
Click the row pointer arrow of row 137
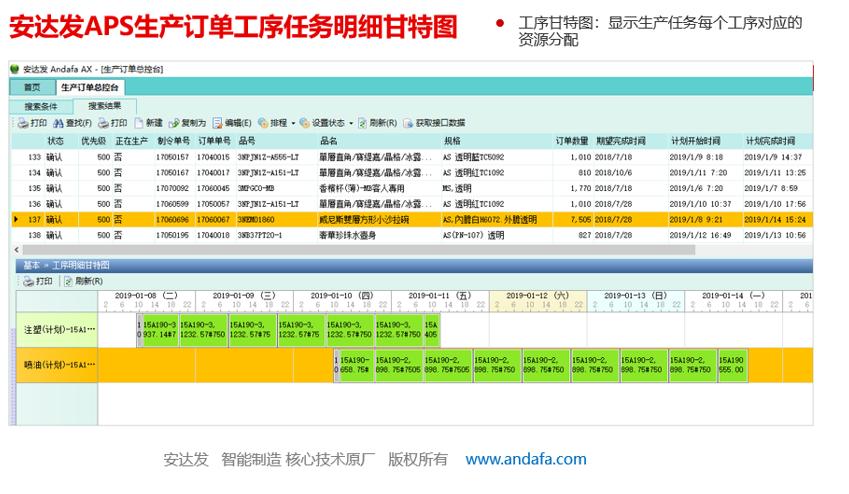click(16, 219)
